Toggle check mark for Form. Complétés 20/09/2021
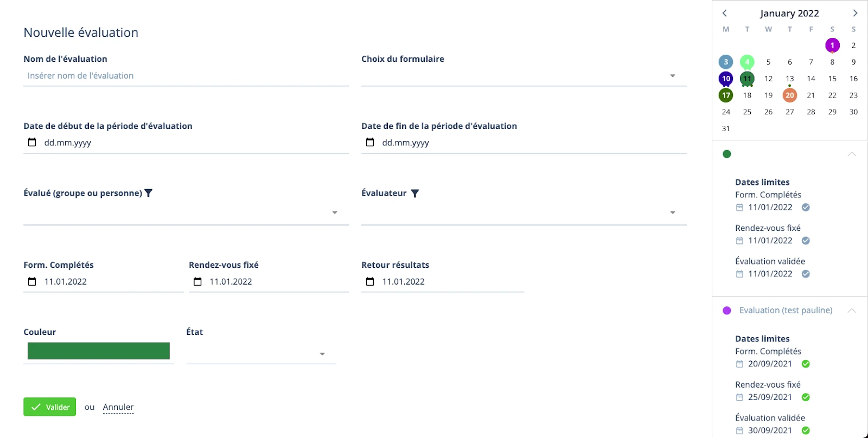This screenshot has width=868, height=438. (x=806, y=364)
